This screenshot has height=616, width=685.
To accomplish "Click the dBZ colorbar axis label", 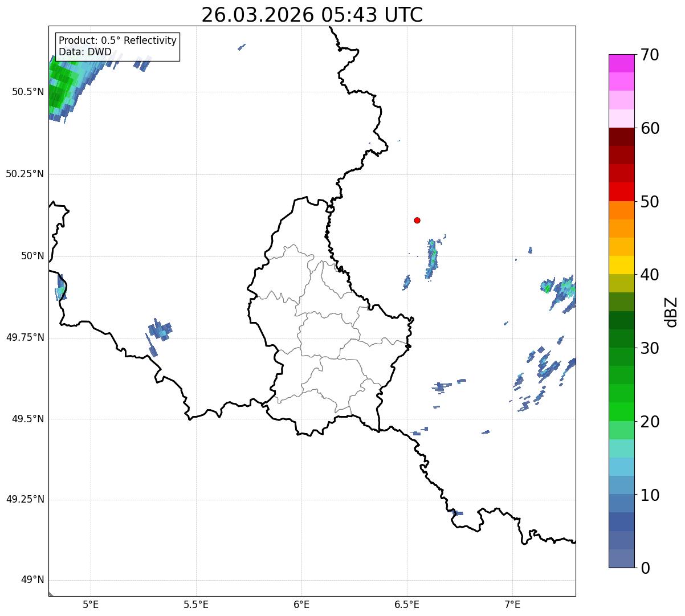I will coord(671,312).
